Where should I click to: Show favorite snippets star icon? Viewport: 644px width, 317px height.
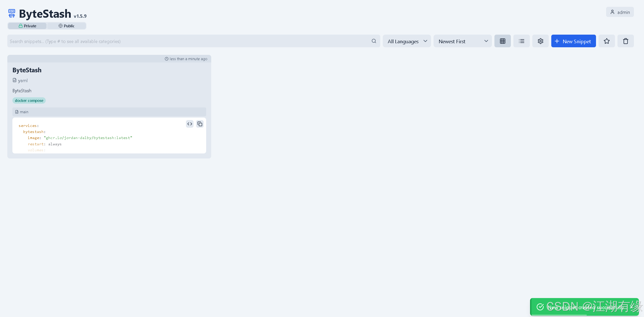point(606,41)
